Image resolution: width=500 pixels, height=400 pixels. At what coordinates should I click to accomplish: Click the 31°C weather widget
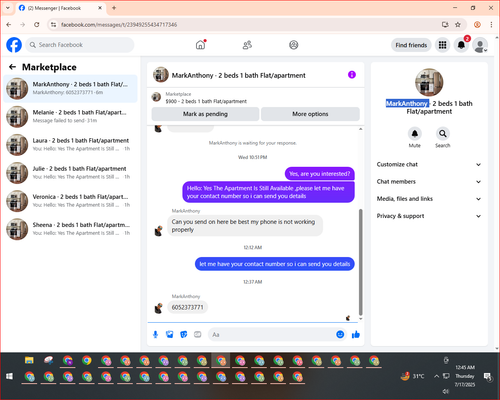click(413, 376)
